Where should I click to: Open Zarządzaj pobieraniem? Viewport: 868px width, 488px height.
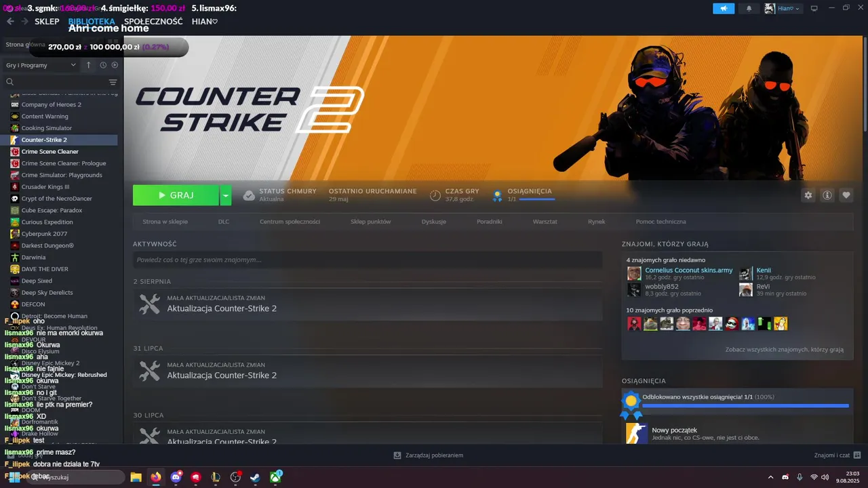pyautogui.click(x=428, y=455)
